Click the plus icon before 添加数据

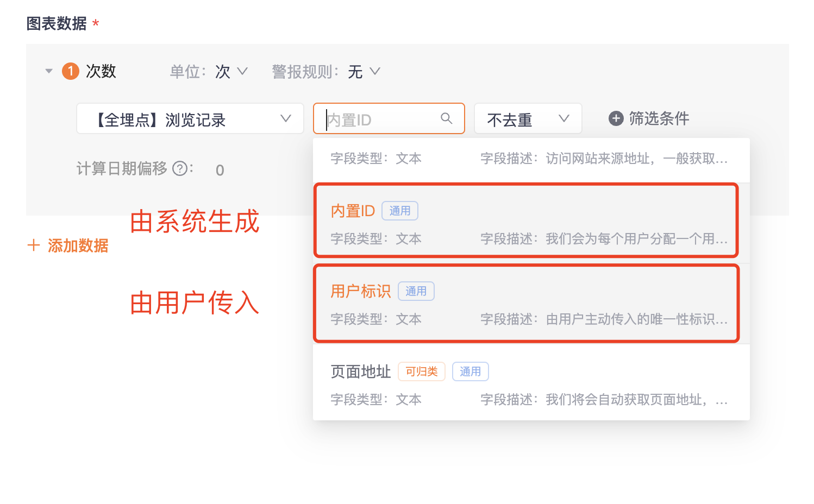(x=34, y=245)
